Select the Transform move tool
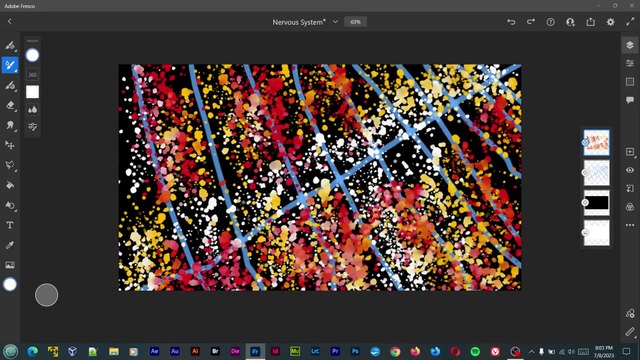 [x=10, y=145]
